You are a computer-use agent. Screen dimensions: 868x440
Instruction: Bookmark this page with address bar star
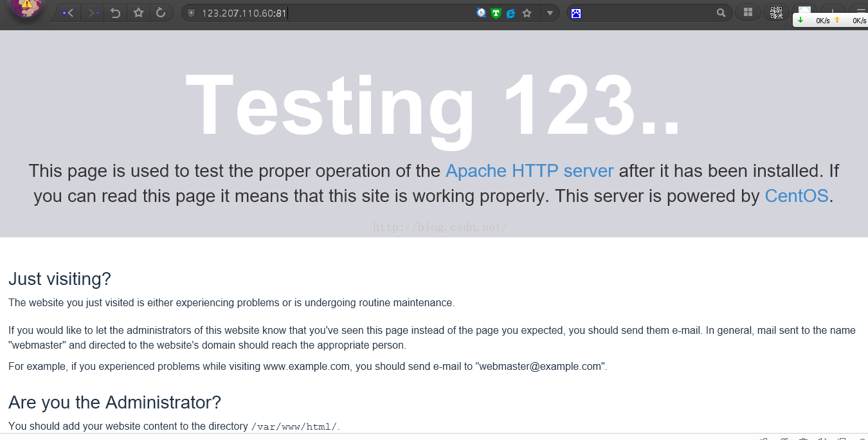[x=527, y=13]
